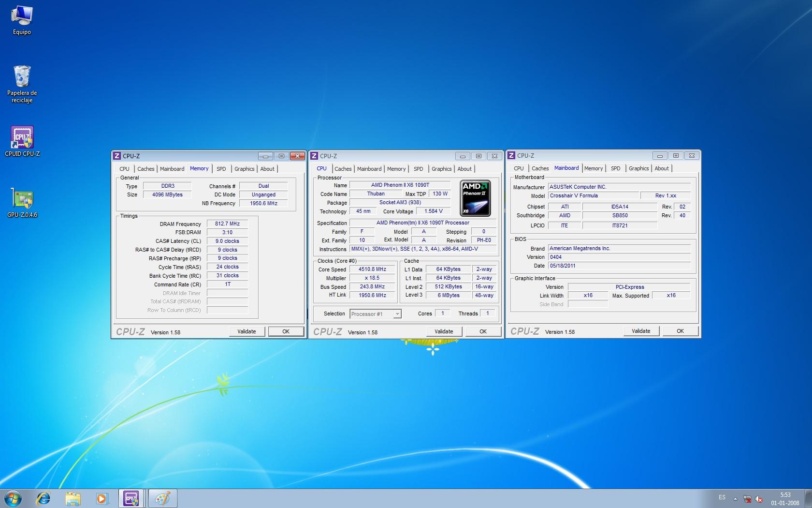Open the Mainboard tab in the Memory window
This screenshot has height=508, width=812.
tap(172, 169)
